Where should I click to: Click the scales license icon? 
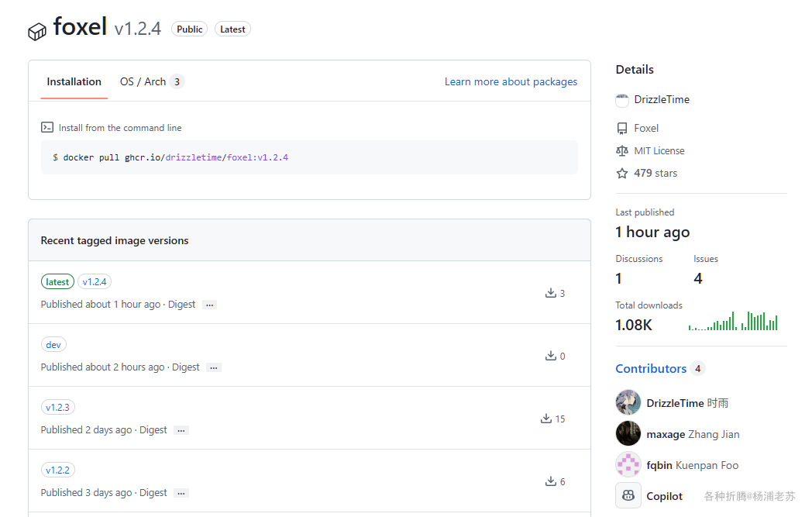622,150
